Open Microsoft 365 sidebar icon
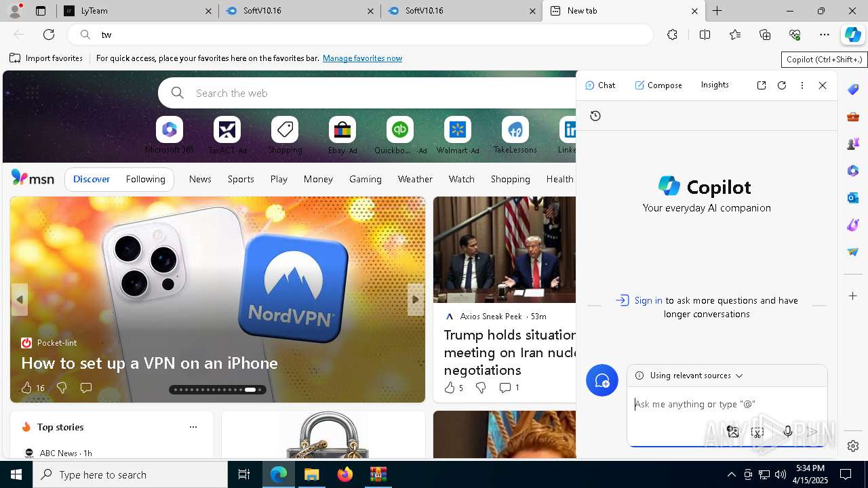Image resolution: width=868 pixels, height=488 pixels. pyautogui.click(x=853, y=171)
